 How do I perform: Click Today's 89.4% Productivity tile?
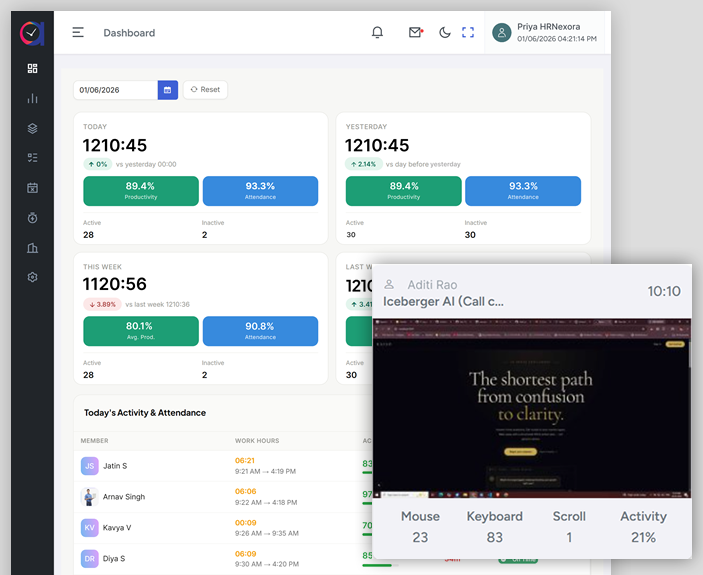click(141, 191)
